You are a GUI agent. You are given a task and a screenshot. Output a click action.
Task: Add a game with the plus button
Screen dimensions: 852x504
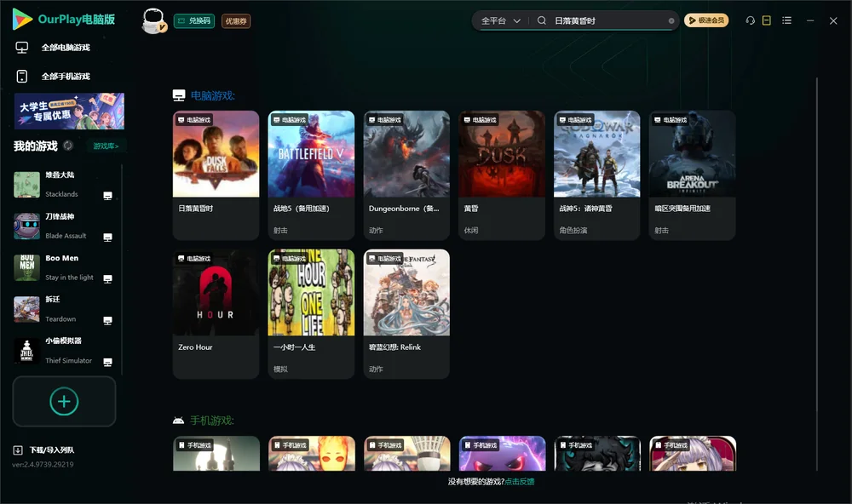tap(64, 401)
